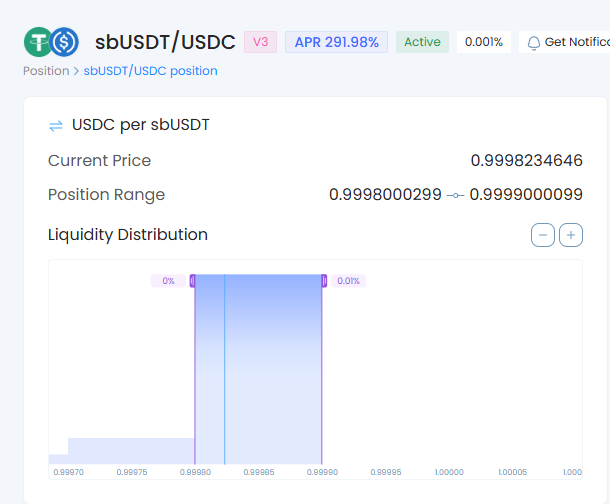Click the Current Price label
The height and width of the screenshot is (504, 610).
99,161
